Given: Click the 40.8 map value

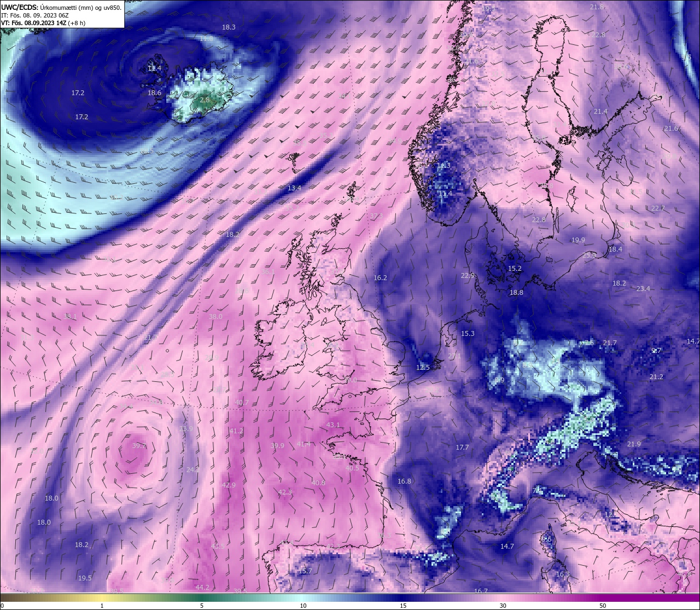Looking at the screenshot, I should point(318,483).
